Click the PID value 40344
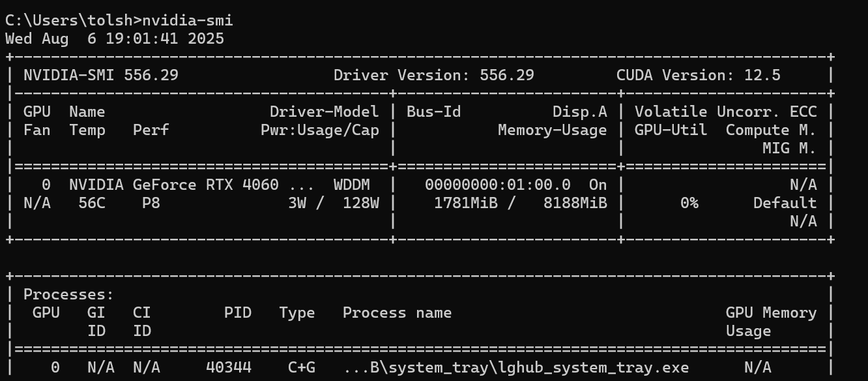 pyautogui.click(x=229, y=367)
